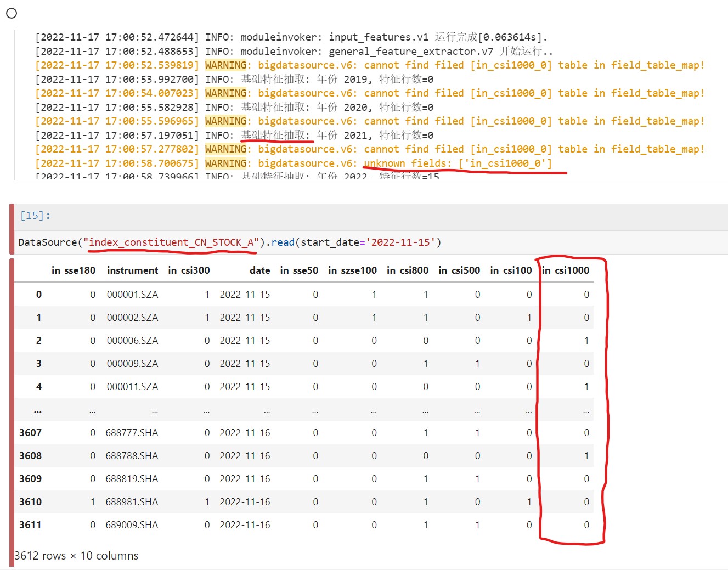
Task: Click the instrument cell 688981.SHA
Action: click(132, 502)
